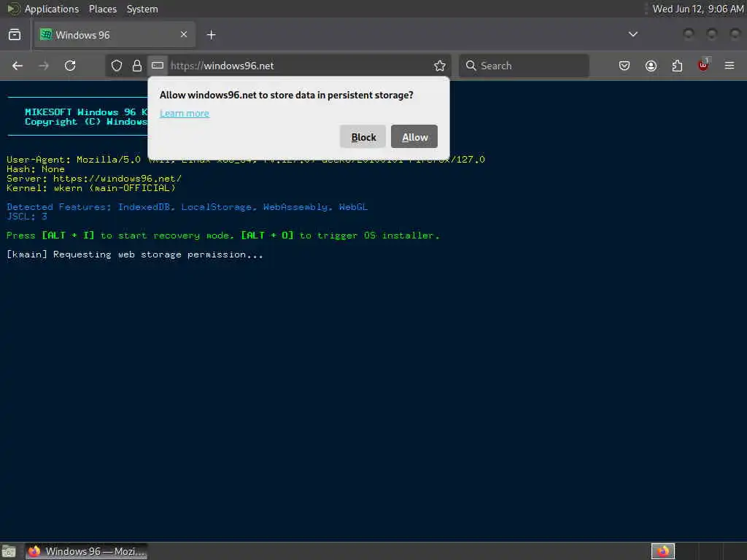The height and width of the screenshot is (560, 747).
Task: Open the Applications menu
Action: point(52,9)
